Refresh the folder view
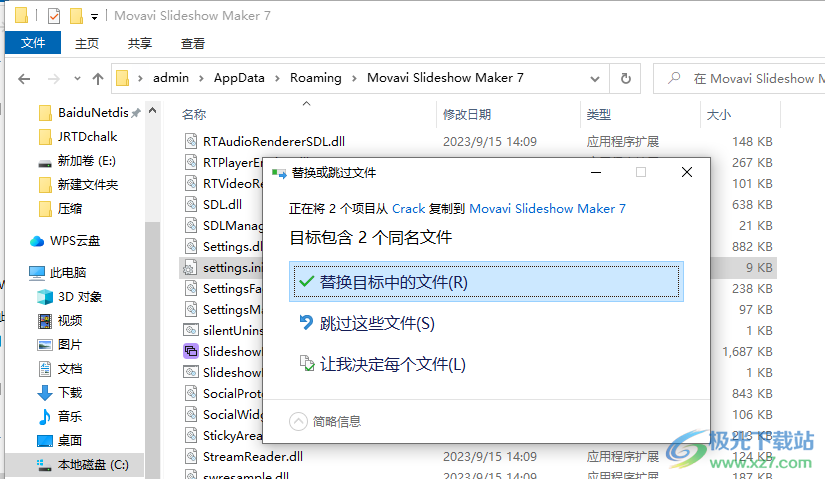Screen dimensions: 825x479 [626, 79]
